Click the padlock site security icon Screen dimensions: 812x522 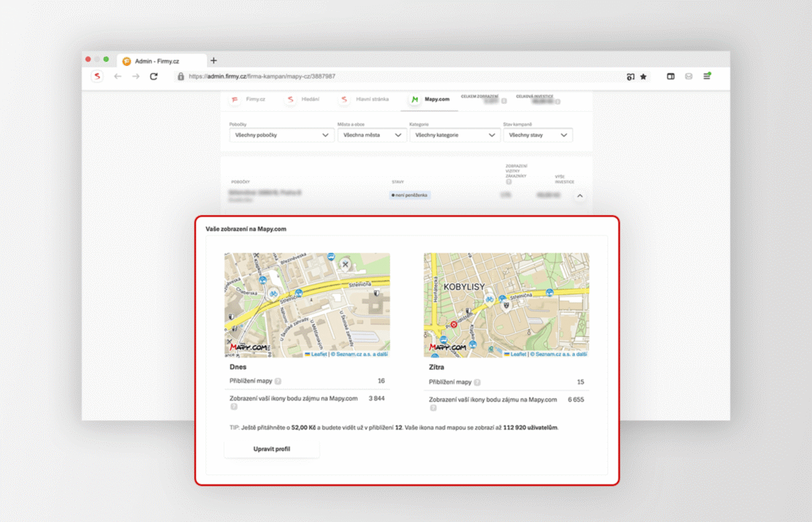(x=181, y=76)
